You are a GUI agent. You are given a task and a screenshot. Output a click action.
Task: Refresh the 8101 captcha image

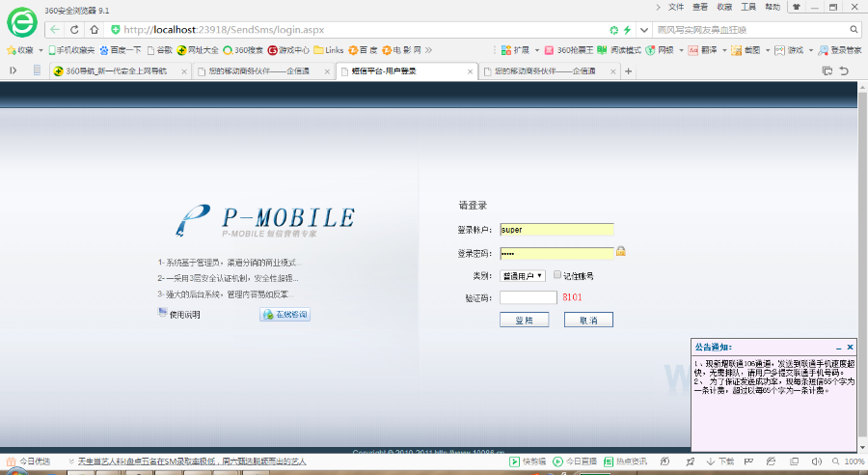[x=572, y=297]
